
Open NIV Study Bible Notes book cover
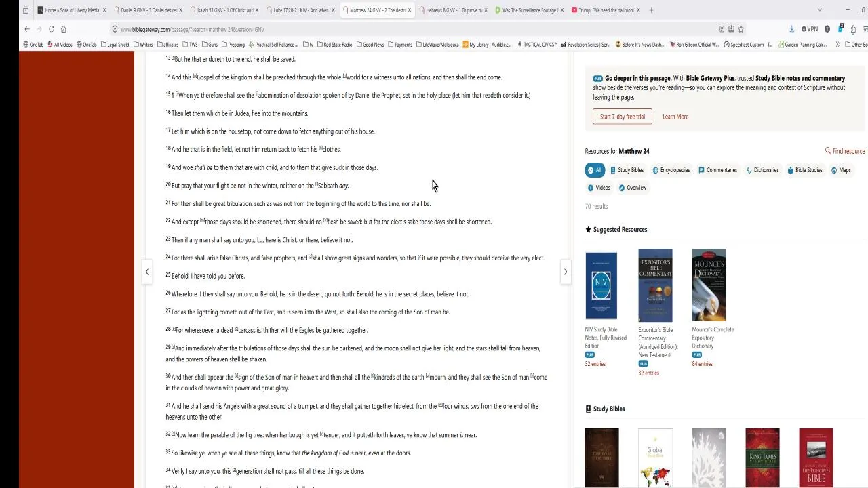601,285
